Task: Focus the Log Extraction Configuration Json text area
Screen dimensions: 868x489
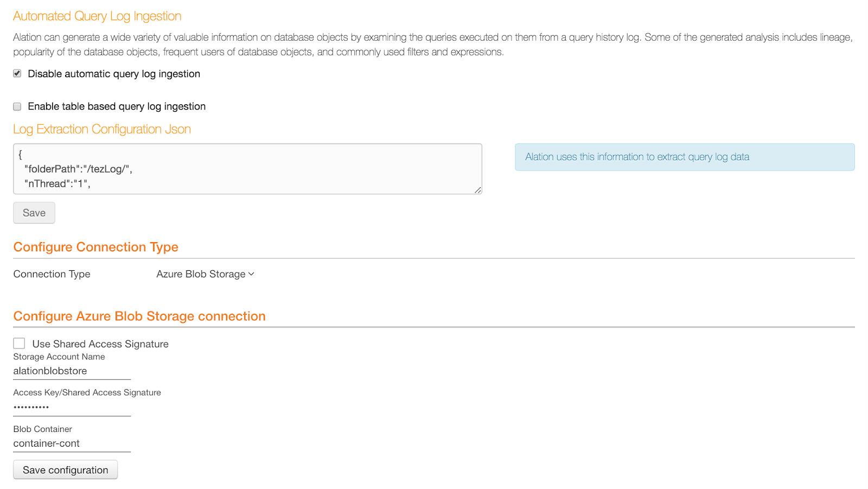Action: coord(248,169)
